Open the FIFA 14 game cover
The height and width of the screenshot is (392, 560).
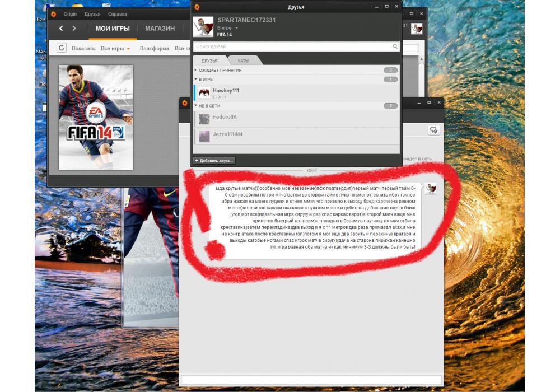pyautogui.click(x=96, y=118)
